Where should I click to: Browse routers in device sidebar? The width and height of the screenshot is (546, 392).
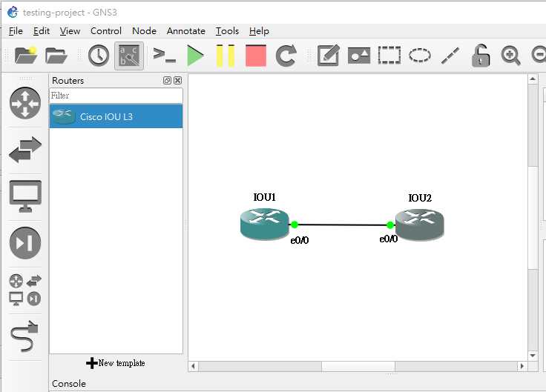25,103
